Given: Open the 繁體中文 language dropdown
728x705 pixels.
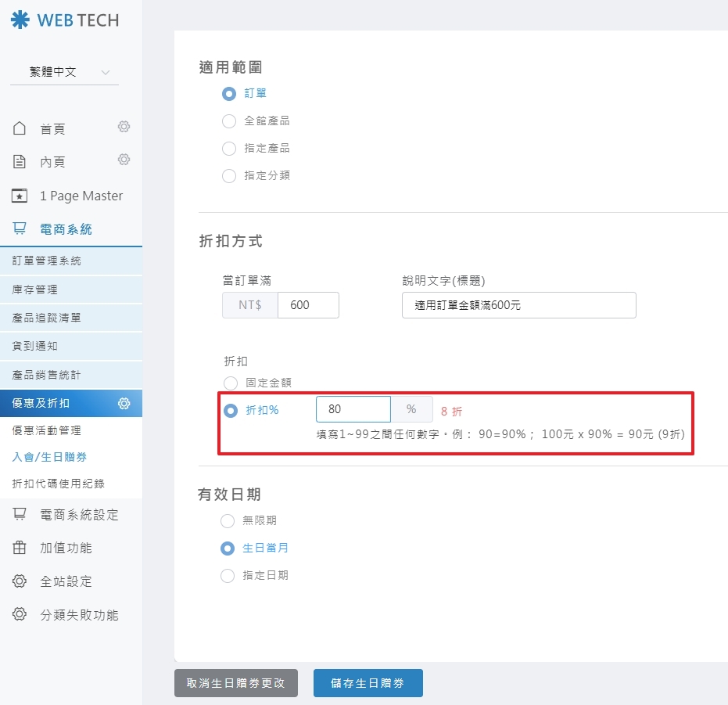Looking at the screenshot, I should 64,72.
